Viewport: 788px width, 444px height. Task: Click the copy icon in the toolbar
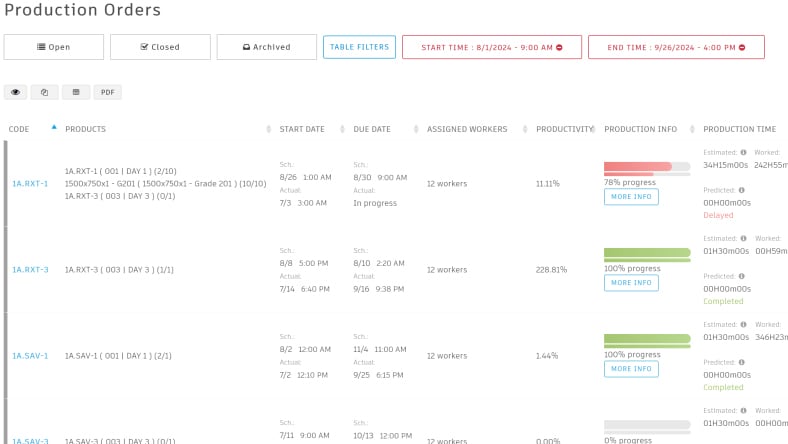tap(44, 92)
